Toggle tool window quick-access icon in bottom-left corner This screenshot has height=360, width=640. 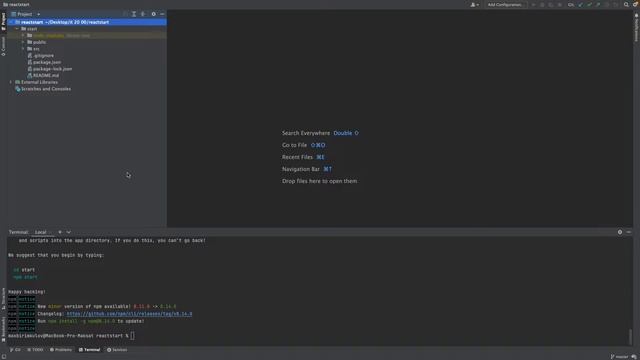[x=4, y=356]
